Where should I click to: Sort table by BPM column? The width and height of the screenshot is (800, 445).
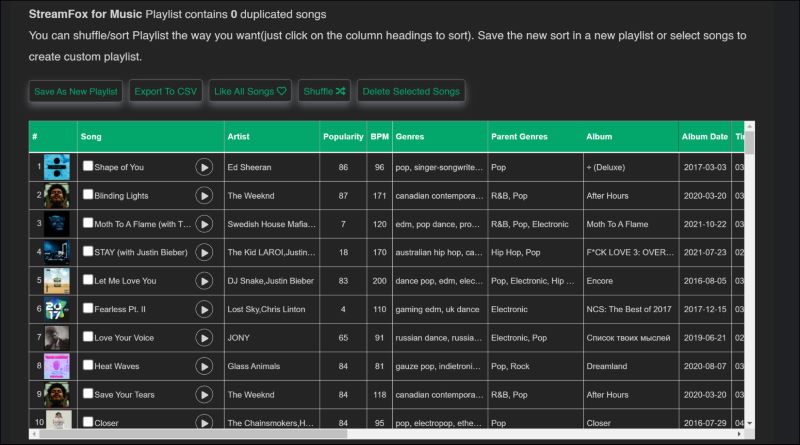click(x=380, y=137)
